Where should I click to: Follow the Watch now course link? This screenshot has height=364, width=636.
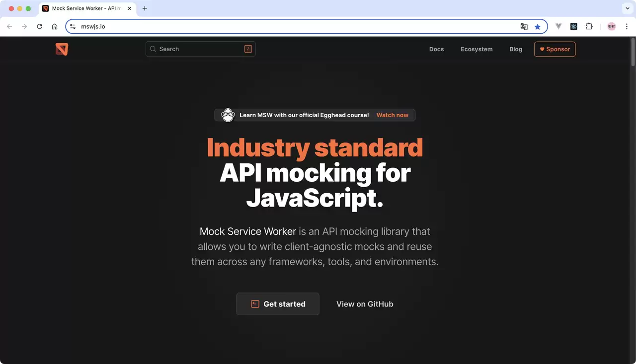(x=393, y=115)
